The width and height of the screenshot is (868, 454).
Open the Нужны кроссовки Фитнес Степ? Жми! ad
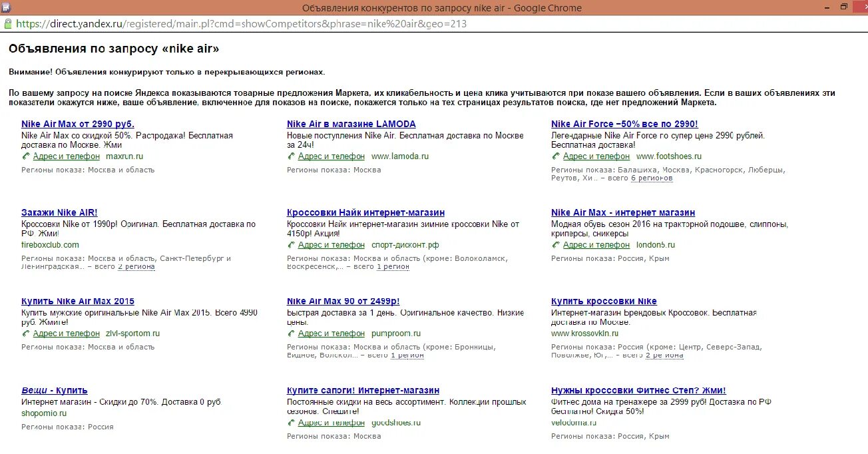(x=638, y=390)
